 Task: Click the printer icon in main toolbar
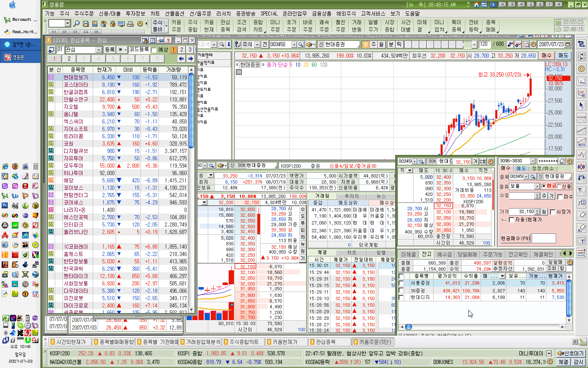pyautogui.click(x=130, y=24)
